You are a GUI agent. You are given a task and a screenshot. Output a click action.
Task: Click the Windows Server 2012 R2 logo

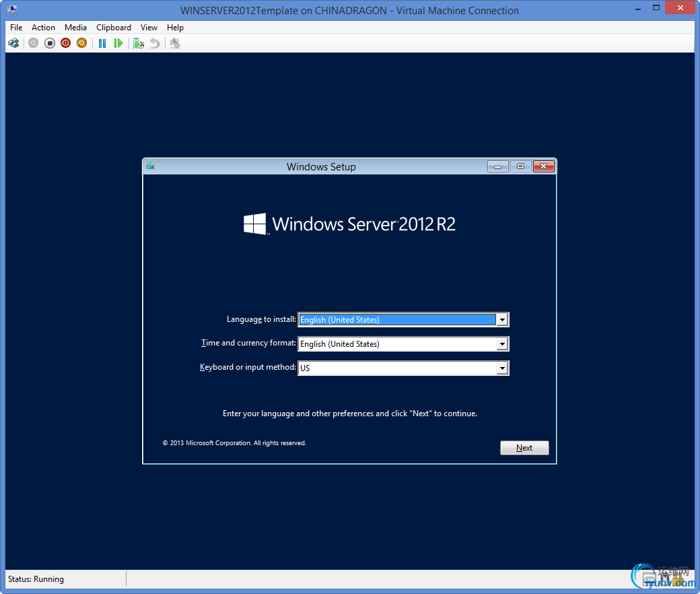coord(349,224)
